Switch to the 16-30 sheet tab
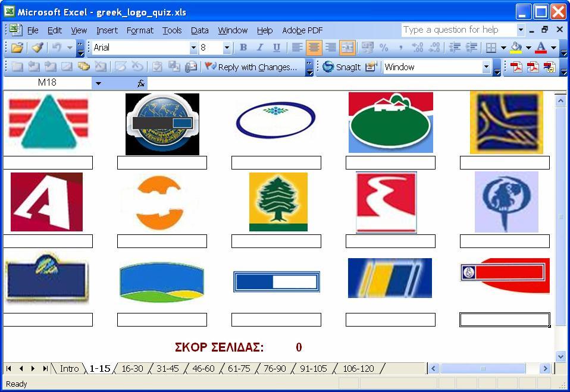This screenshot has height=392, width=570. point(132,369)
